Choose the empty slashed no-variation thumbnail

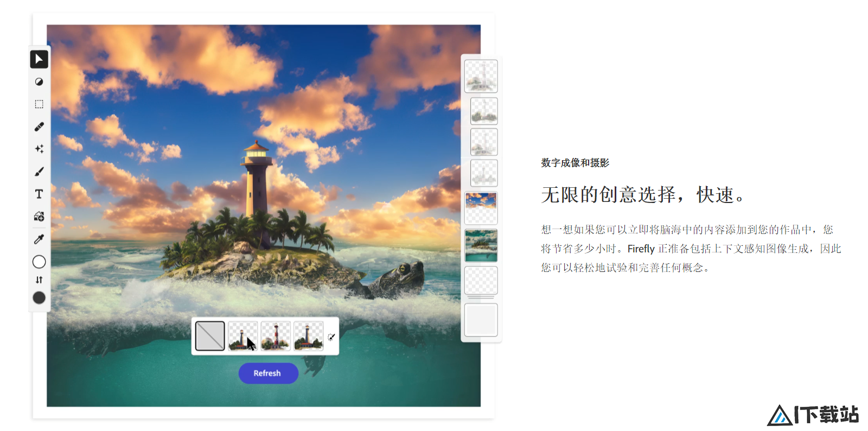pyautogui.click(x=210, y=336)
